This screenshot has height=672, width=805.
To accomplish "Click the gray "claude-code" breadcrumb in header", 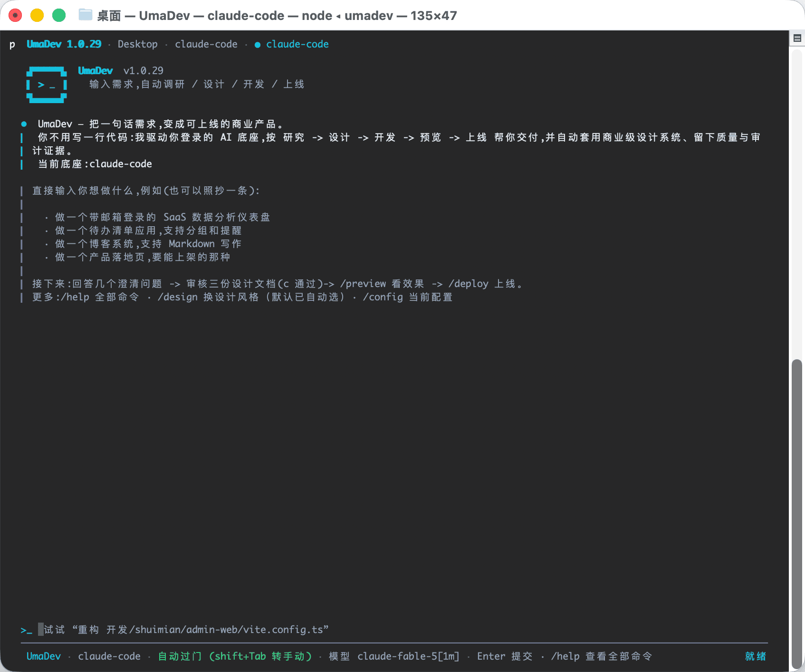I will 206,44.
